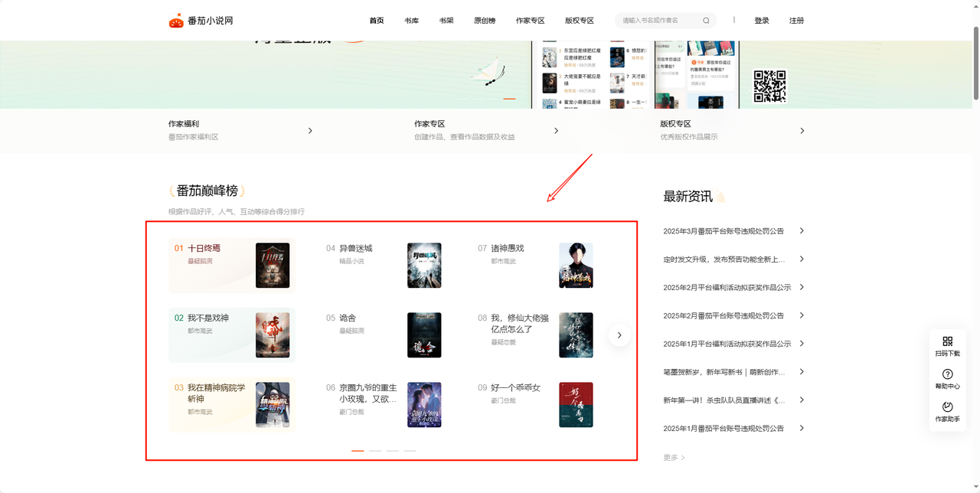Click 悬疑恋爱 tag under 我，修仙大佬强亿点怎么了
The image size is (980, 493).
503,342
